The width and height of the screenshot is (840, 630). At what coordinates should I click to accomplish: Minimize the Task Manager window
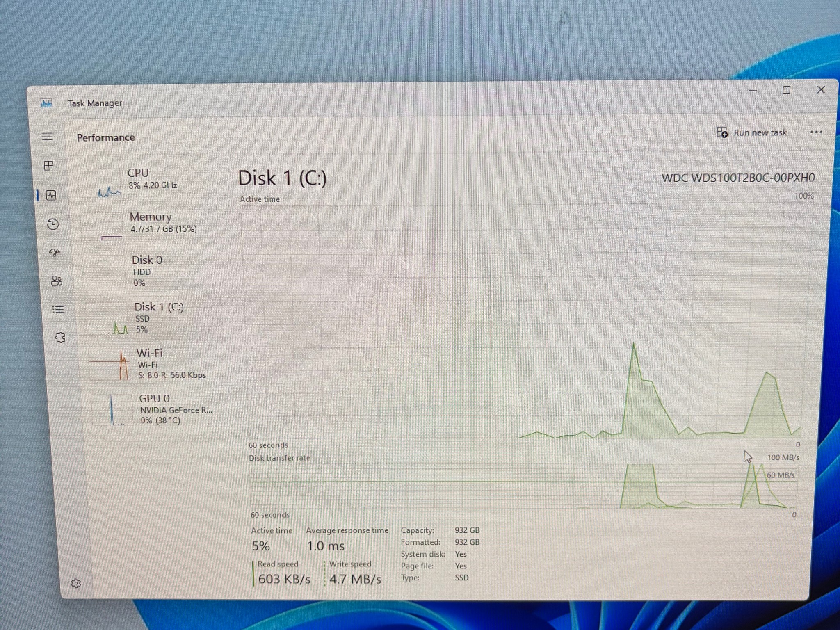753,90
